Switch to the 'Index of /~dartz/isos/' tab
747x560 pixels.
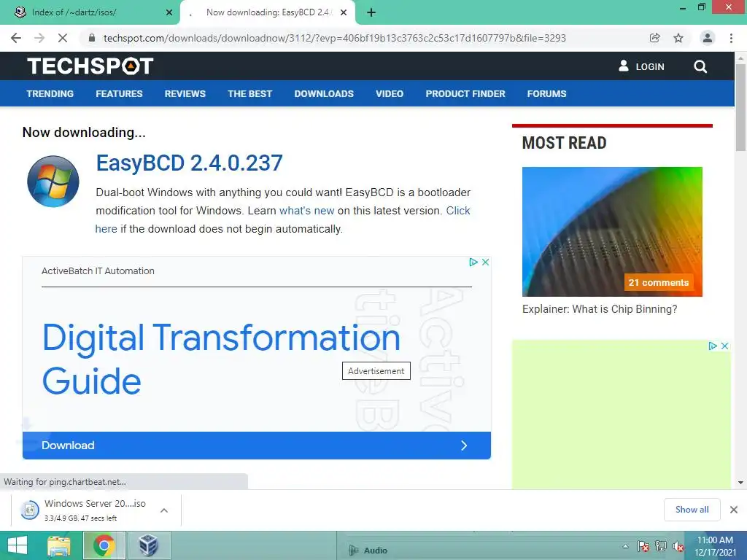pyautogui.click(x=90, y=12)
